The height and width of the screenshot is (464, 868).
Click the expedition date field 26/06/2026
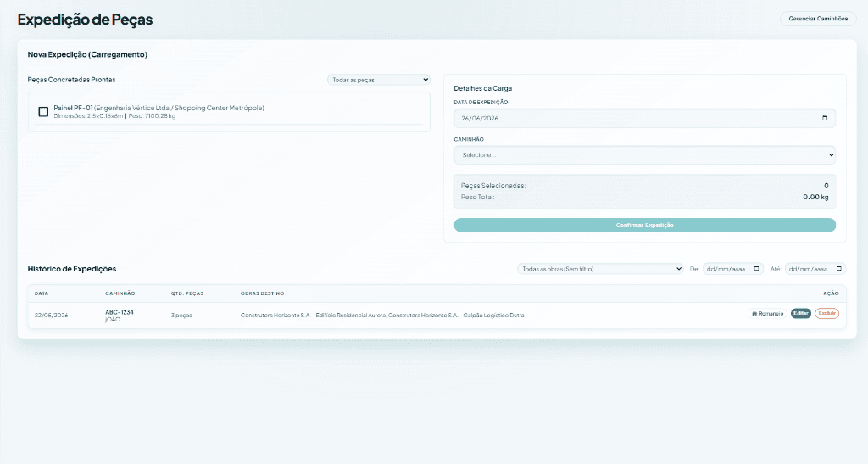pos(644,118)
